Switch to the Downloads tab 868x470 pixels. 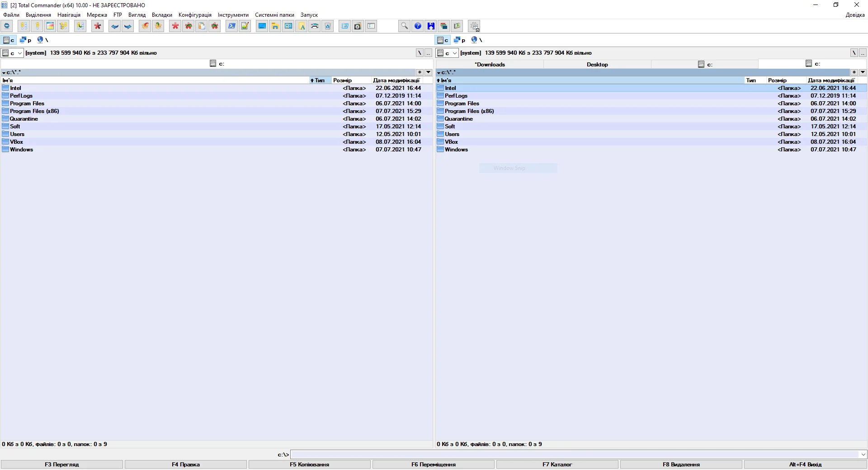click(490, 64)
